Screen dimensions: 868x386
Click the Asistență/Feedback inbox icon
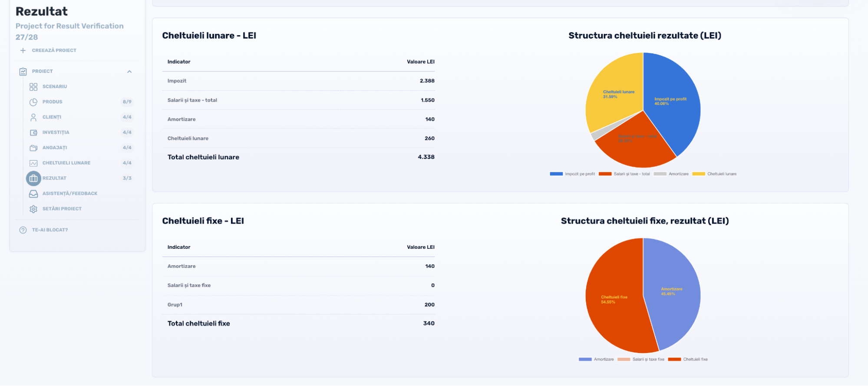(33, 194)
